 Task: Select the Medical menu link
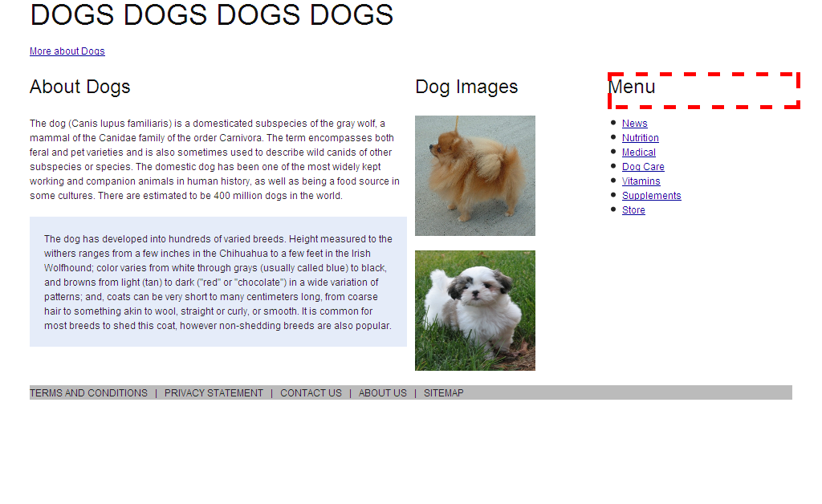tap(638, 152)
